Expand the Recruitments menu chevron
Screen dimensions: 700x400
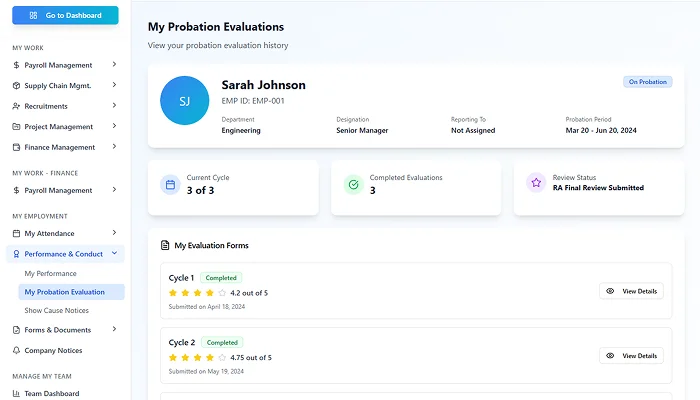(114, 106)
